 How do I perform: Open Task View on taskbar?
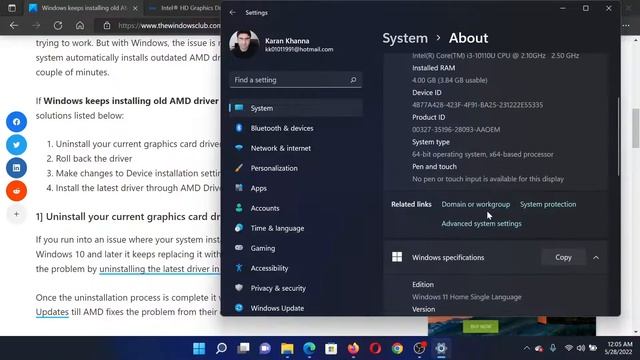point(243,348)
